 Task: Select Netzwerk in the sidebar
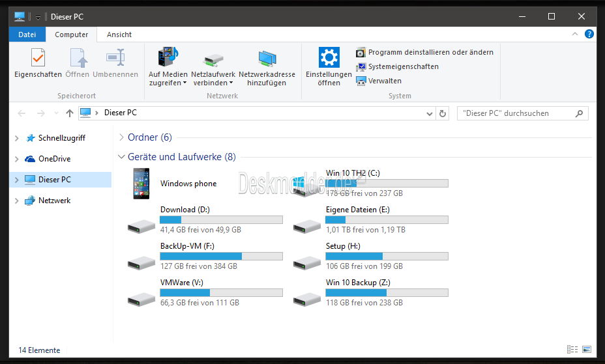[x=54, y=201]
